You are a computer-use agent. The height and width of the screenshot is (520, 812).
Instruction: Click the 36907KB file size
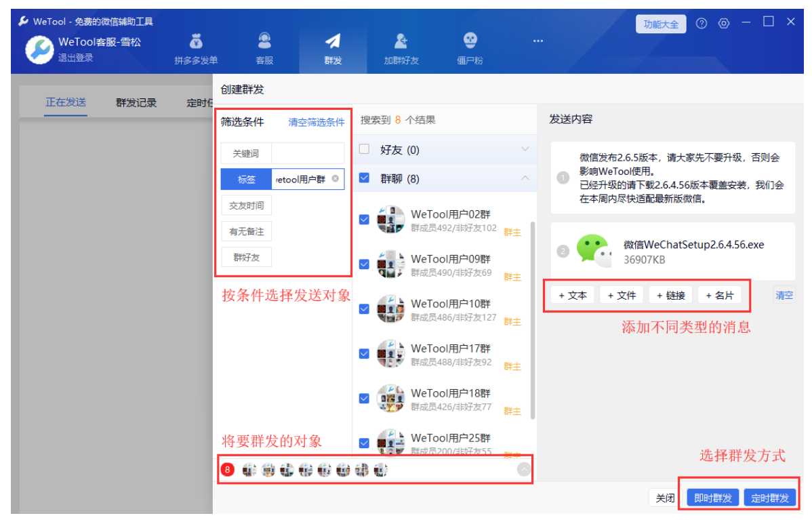coord(644,260)
